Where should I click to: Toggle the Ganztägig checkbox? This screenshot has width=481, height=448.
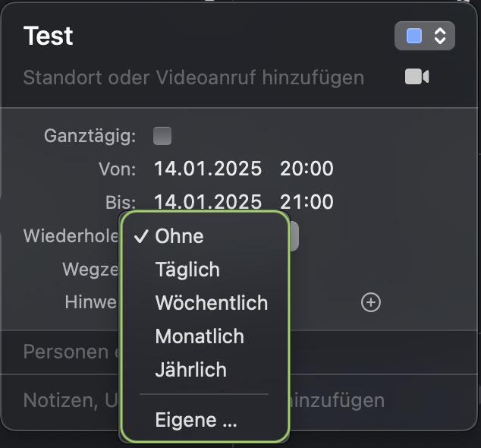click(x=162, y=137)
